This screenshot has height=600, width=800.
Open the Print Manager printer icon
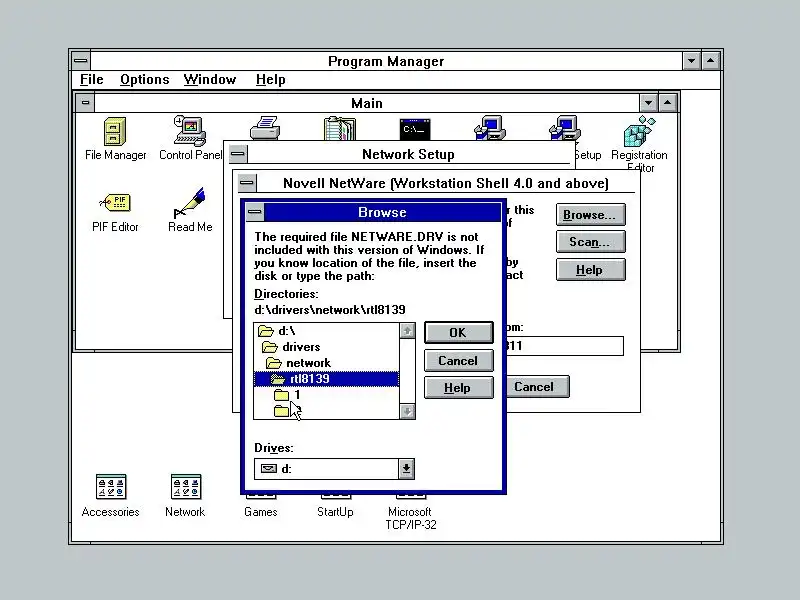point(265,128)
